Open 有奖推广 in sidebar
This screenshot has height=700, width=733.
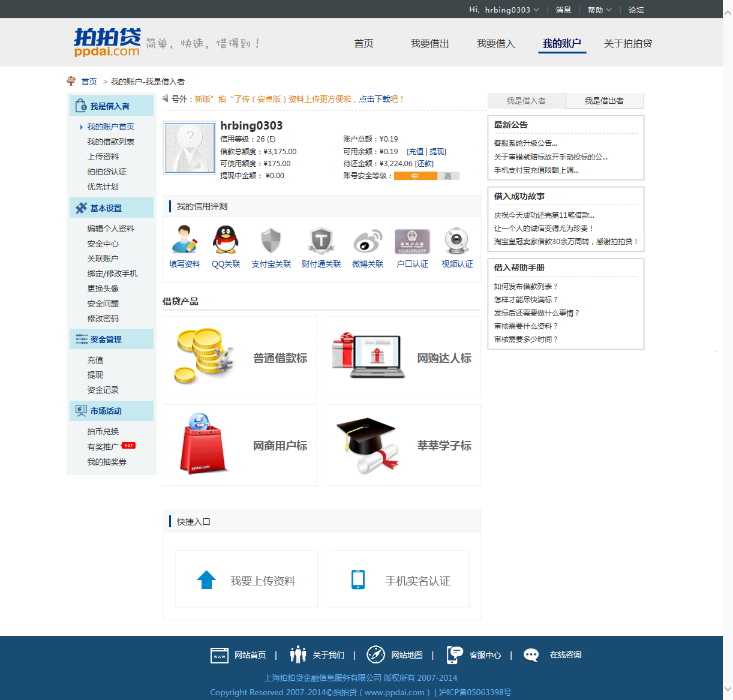tap(103, 447)
